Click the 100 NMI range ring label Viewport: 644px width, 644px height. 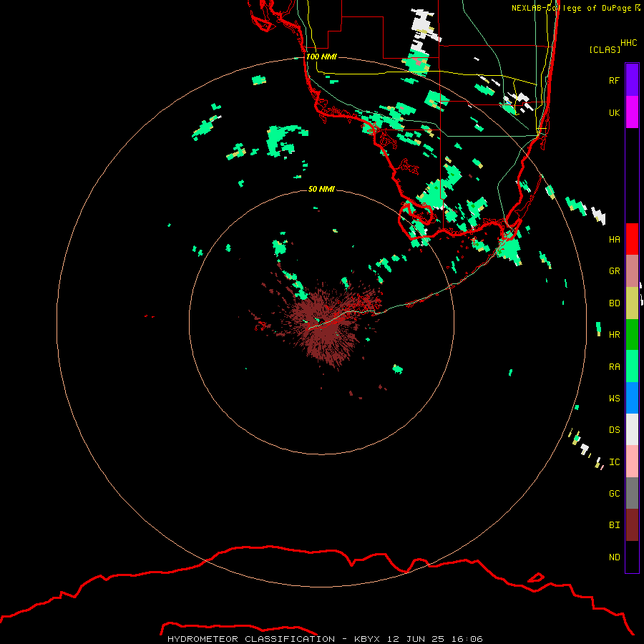(321, 57)
